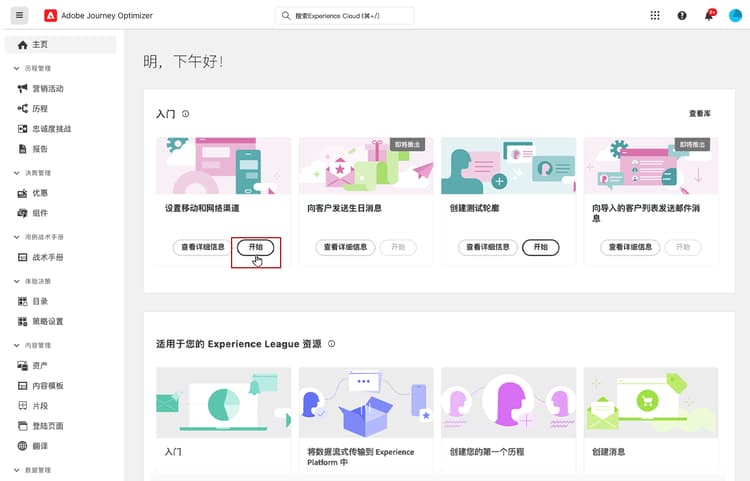Image resolution: width=750 pixels, height=481 pixels.
Task: Collapse the 数据管理 sidebar section
Action: tap(17, 470)
